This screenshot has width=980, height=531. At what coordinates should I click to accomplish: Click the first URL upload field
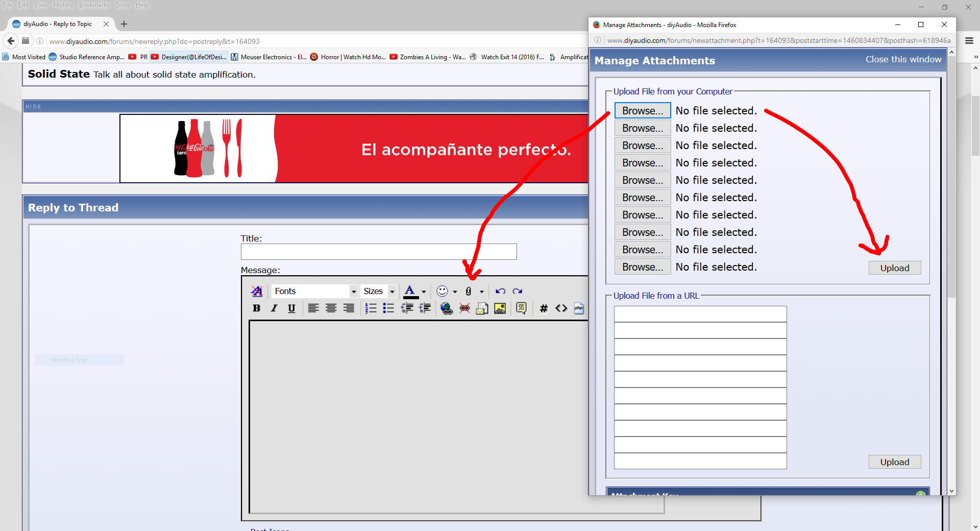700,314
